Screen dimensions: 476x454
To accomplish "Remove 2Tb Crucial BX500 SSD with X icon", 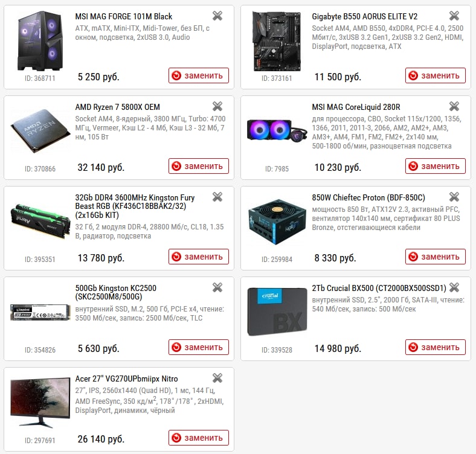I will [x=454, y=287].
